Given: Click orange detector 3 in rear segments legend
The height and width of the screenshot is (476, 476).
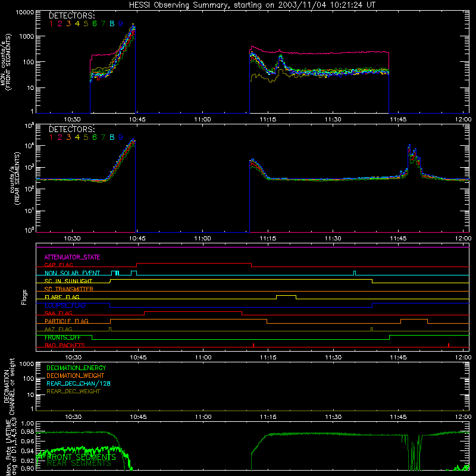Looking at the screenshot, I should 68,137.
